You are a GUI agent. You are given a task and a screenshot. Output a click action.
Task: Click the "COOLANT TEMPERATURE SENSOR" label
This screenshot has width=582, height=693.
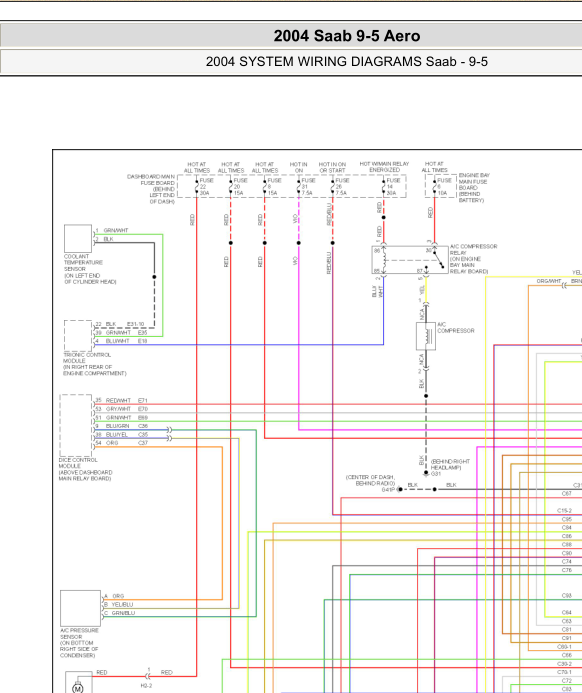(x=83, y=263)
